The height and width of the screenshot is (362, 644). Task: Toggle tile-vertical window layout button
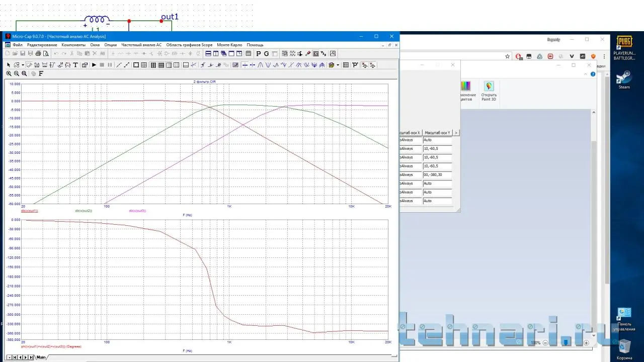tap(216, 54)
